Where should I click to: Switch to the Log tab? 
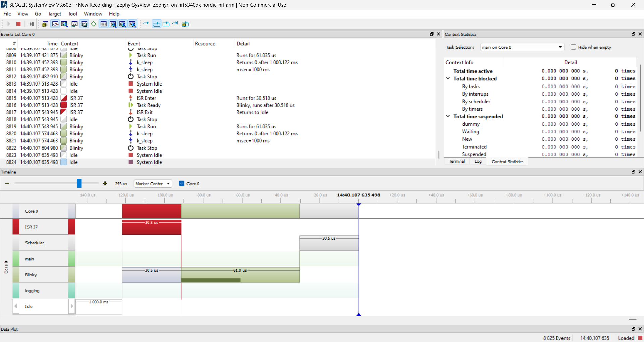[478, 161]
